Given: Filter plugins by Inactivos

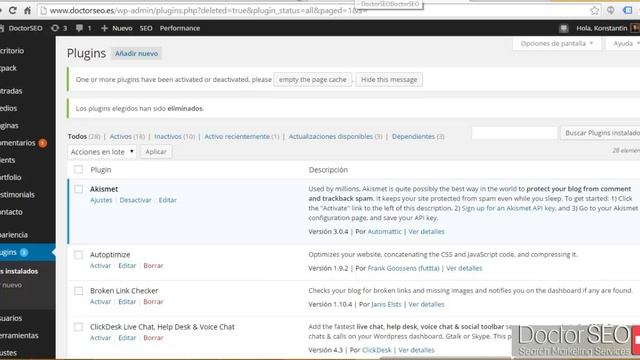Looking at the screenshot, I should pyautogui.click(x=168, y=136).
